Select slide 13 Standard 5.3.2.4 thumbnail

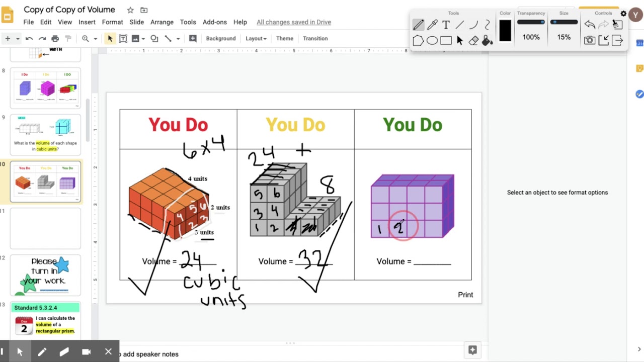pyautogui.click(x=45, y=321)
